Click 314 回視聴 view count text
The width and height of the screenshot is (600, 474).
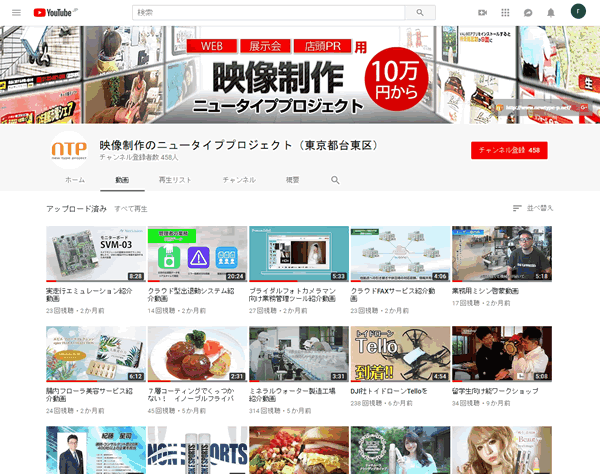tap(264, 411)
